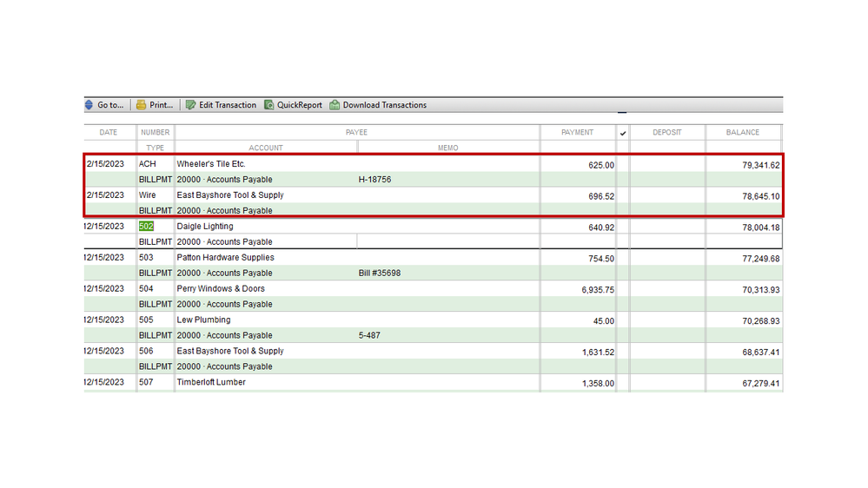Click the Edit Transaction pencil icon
The height and width of the screenshot is (488, 868).
click(x=190, y=105)
